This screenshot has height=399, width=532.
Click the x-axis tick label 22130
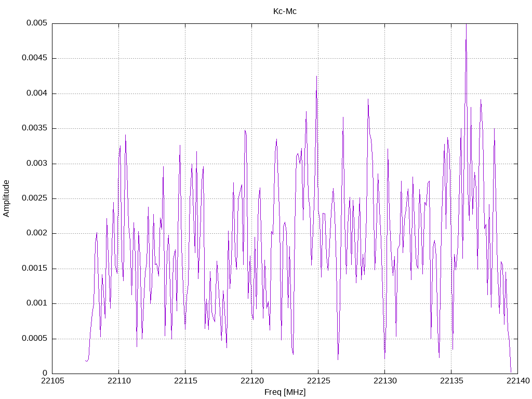(x=385, y=381)
